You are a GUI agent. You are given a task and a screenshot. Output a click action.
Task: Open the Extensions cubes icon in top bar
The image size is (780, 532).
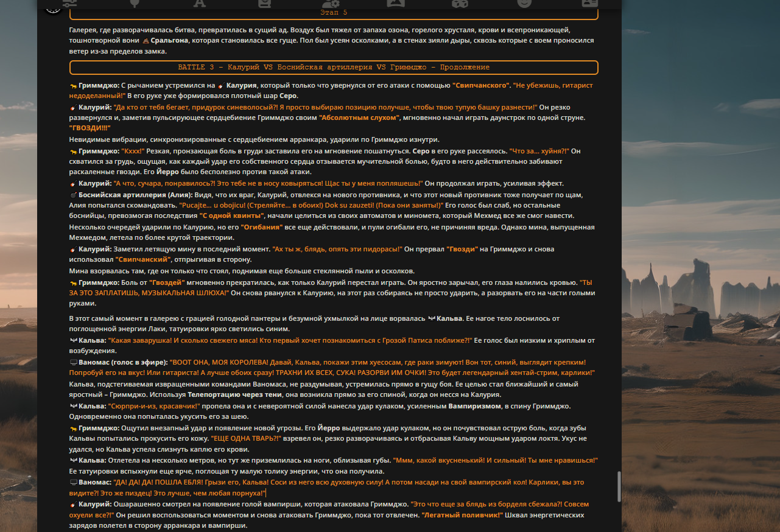coord(460,2)
